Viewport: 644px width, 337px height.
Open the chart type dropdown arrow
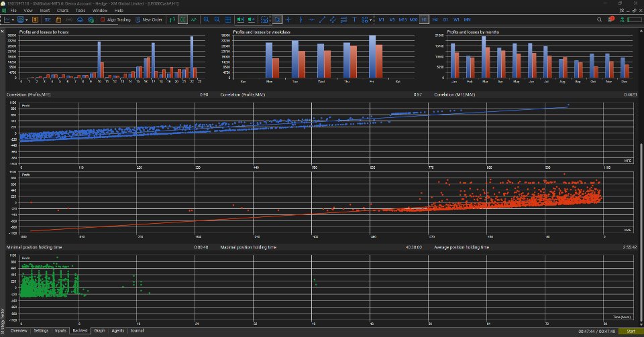(x=13, y=19)
